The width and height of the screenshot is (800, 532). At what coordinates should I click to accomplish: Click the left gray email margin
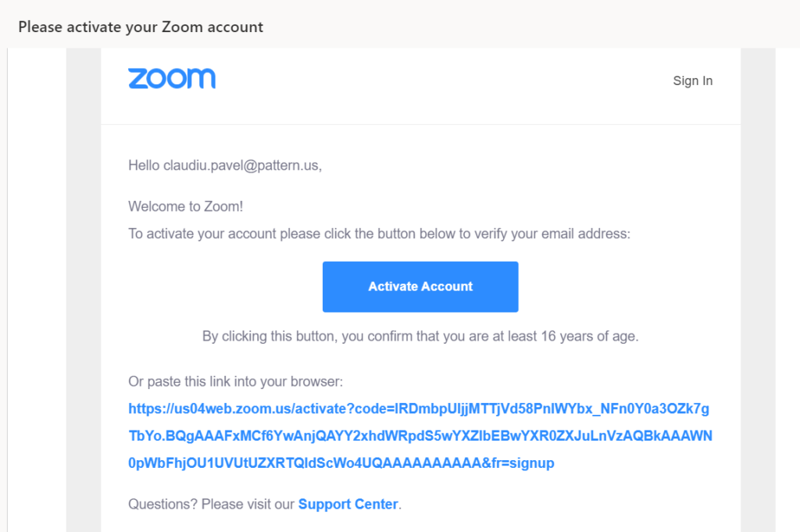[84, 291]
